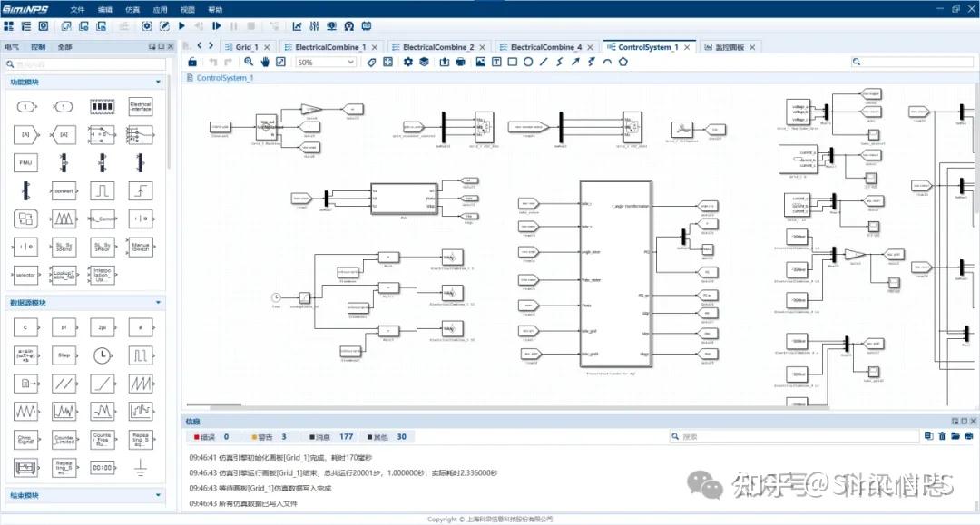Select the Hand pan tool
Screen dimensions: 980x525
[264, 62]
